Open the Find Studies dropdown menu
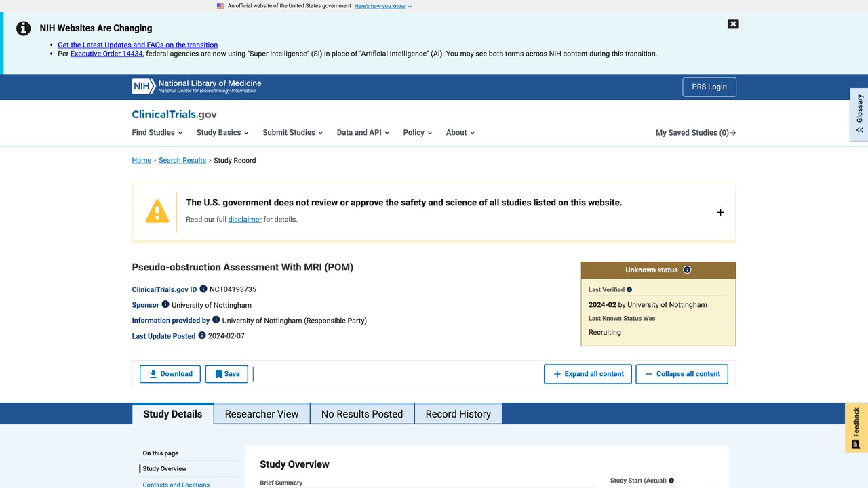The width and height of the screenshot is (868, 488). [157, 133]
